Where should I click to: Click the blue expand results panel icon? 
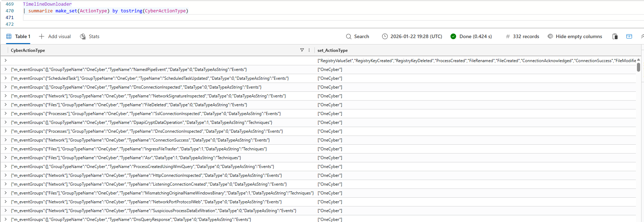(629, 36)
